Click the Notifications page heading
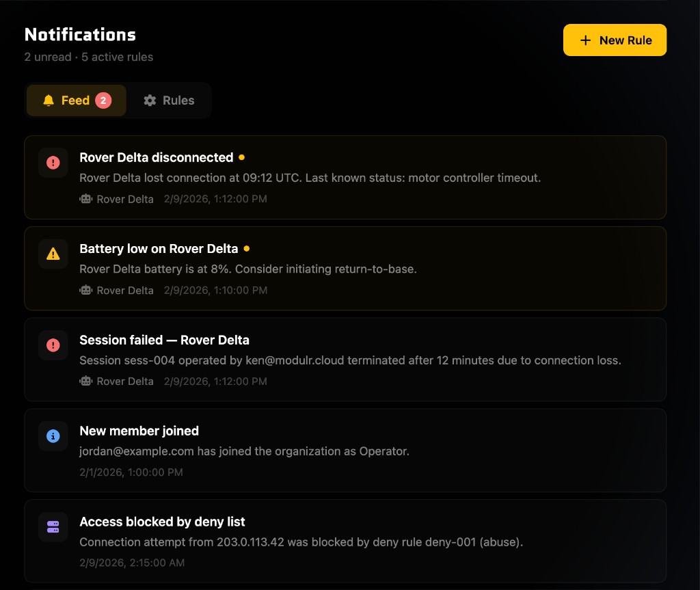The width and height of the screenshot is (700, 590). [80, 34]
